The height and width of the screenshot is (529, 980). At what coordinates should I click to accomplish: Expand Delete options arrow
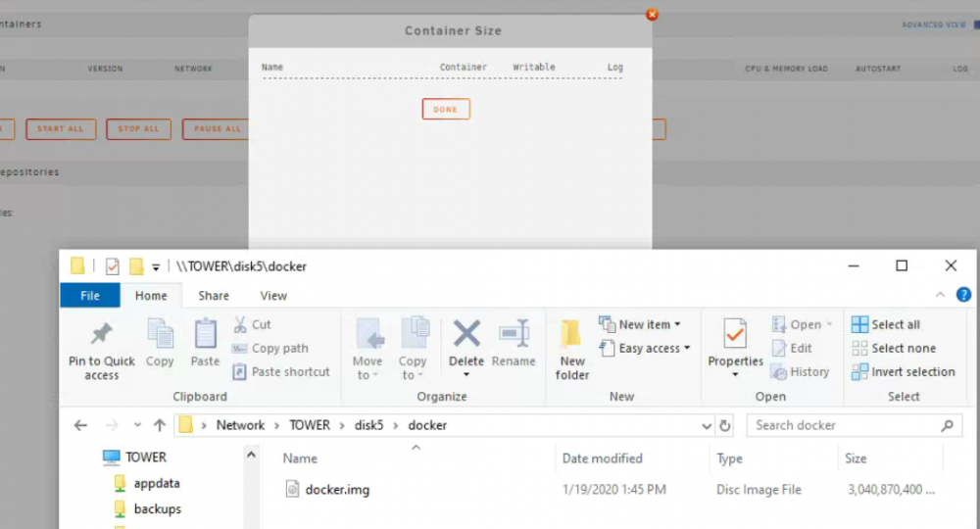click(466, 375)
